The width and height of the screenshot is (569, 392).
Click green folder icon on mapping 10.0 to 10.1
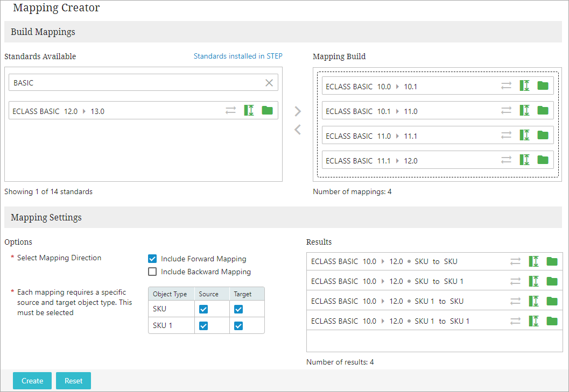[x=543, y=85]
